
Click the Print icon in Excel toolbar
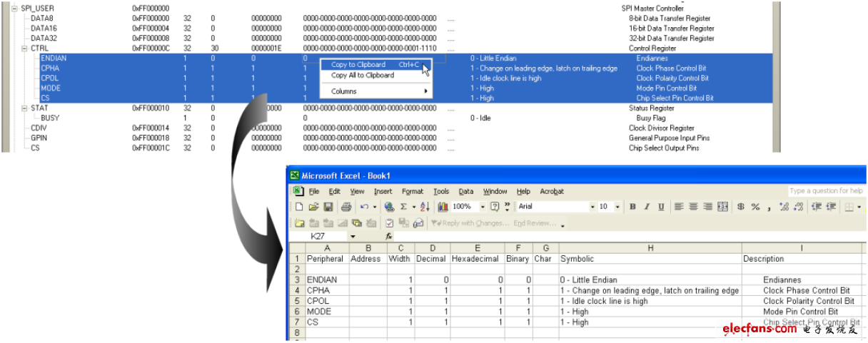click(346, 207)
